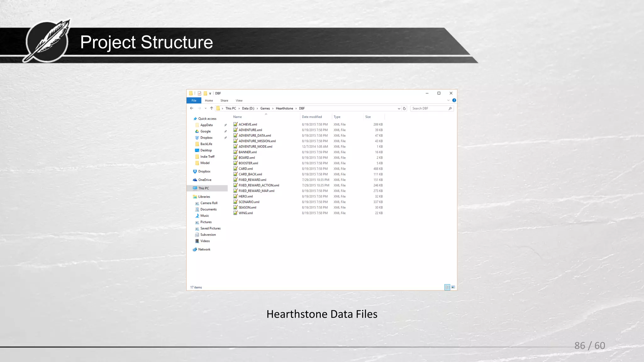This screenshot has width=644, height=362.
Task: Switch to Large icons view in status bar
Action: point(453,287)
